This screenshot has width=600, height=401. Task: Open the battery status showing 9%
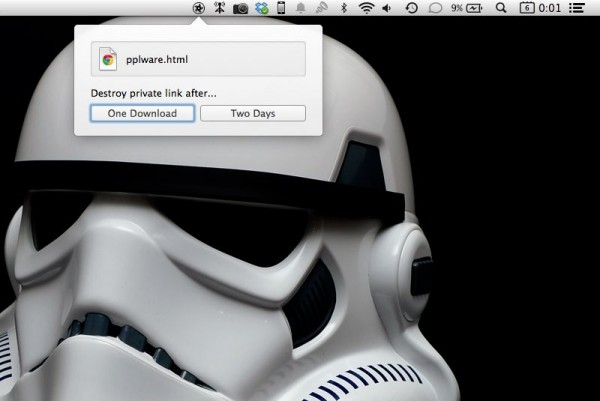pyautogui.click(x=466, y=8)
